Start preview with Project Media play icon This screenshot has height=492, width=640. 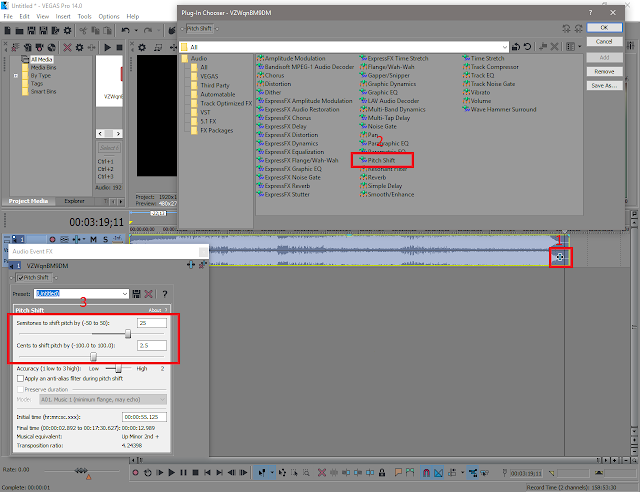point(107,48)
